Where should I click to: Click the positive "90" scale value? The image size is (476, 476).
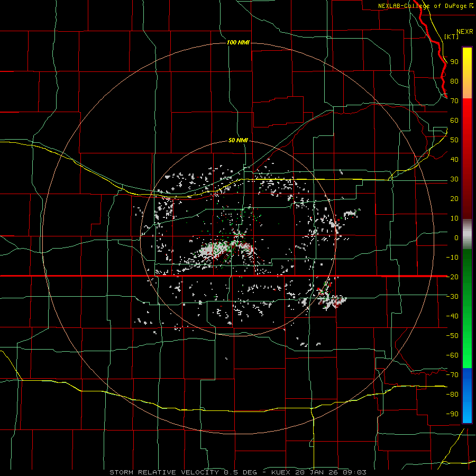pyautogui.click(x=454, y=62)
